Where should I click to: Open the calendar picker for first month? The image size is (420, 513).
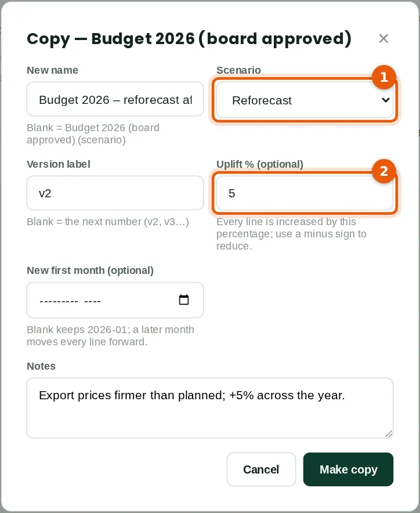click(x=184, y=299)
